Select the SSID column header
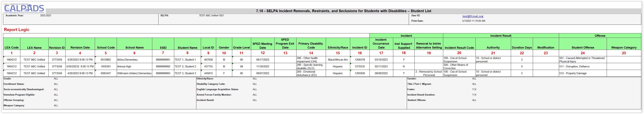644x114 pixels. pos(163,47)
